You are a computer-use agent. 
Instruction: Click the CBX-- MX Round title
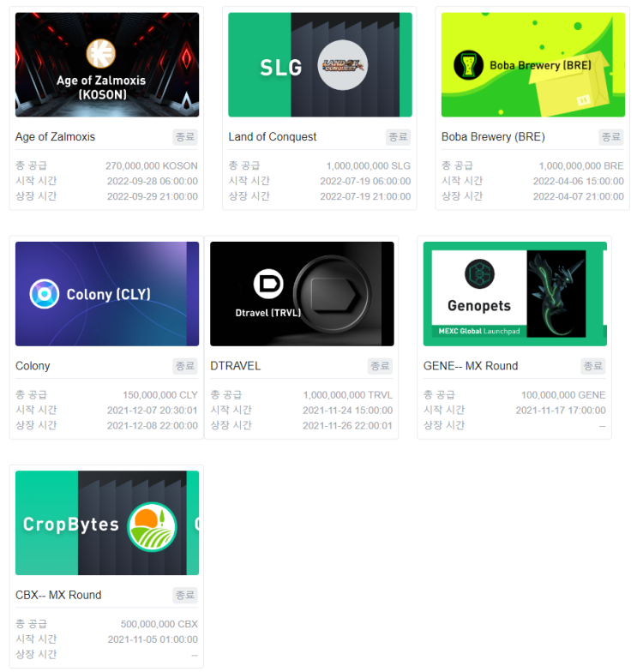(58, 595)
